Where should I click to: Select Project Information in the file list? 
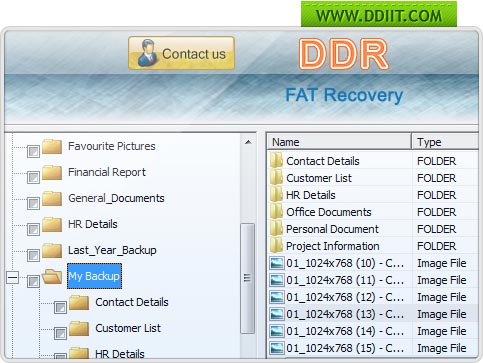click(333, 246)
